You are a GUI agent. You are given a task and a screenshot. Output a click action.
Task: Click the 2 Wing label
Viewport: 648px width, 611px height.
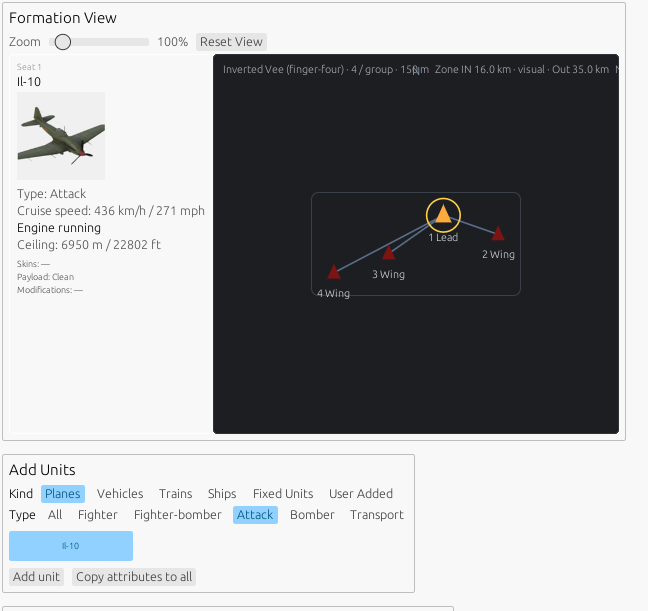498,254
